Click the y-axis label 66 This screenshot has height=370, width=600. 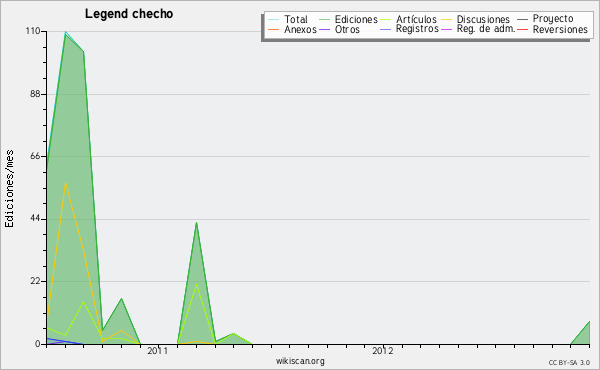point(35,156)
